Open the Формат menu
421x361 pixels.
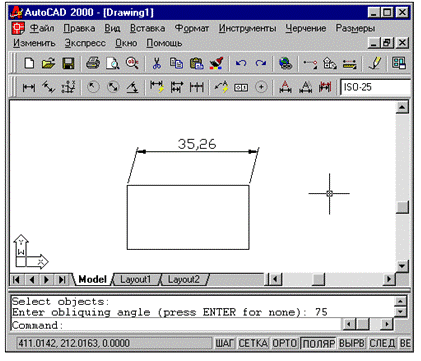coord(192,28)
